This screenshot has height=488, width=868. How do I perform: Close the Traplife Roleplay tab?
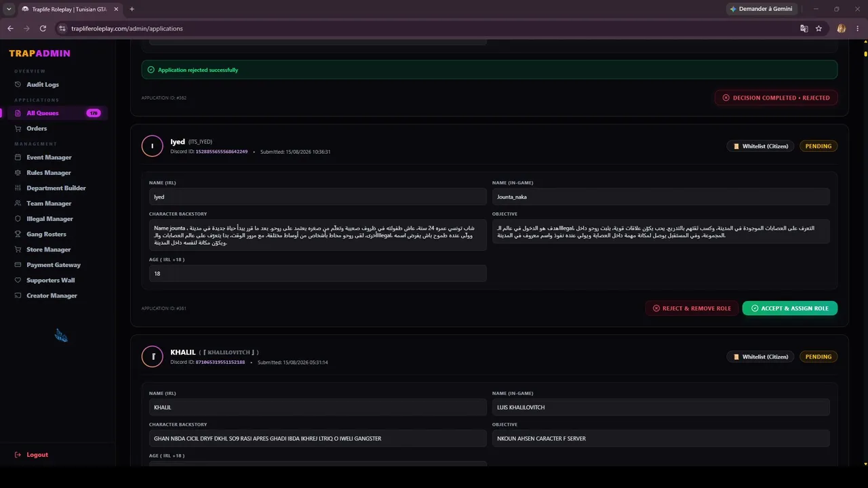117,9
